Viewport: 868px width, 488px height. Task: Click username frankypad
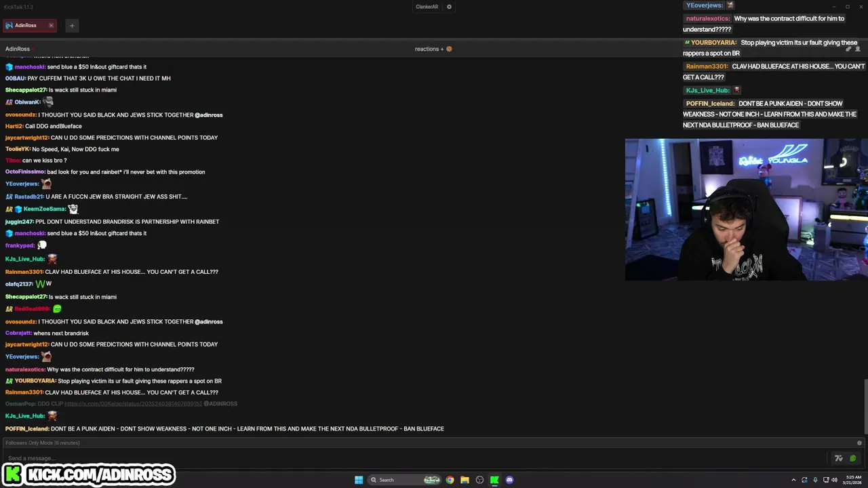click(x=20, y=245)
